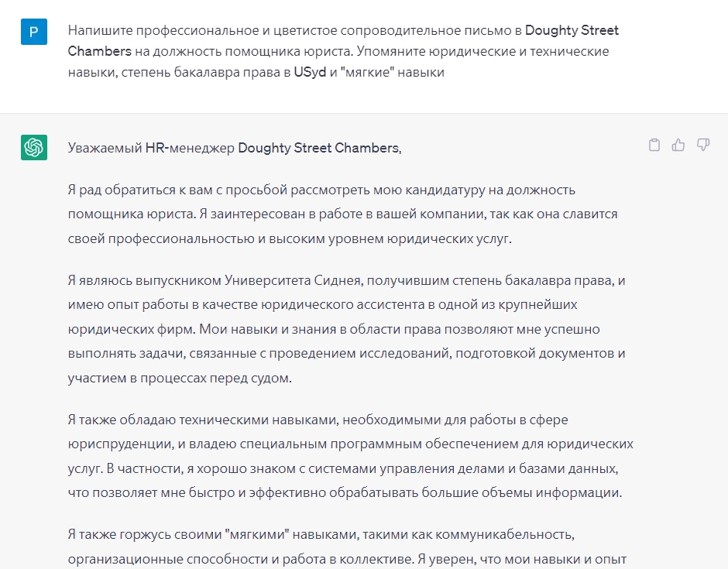The image size is (728, 569).
Task: Click the thumbs up icon
Action: coord(678,146)
